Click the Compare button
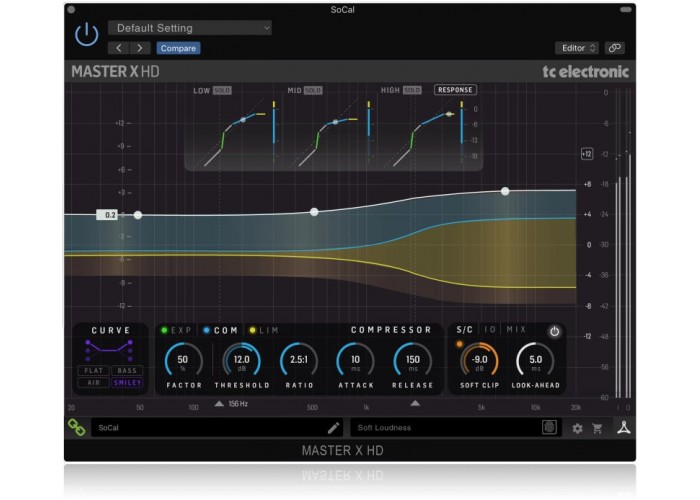 pyautogui.click(x=178, y=48)
